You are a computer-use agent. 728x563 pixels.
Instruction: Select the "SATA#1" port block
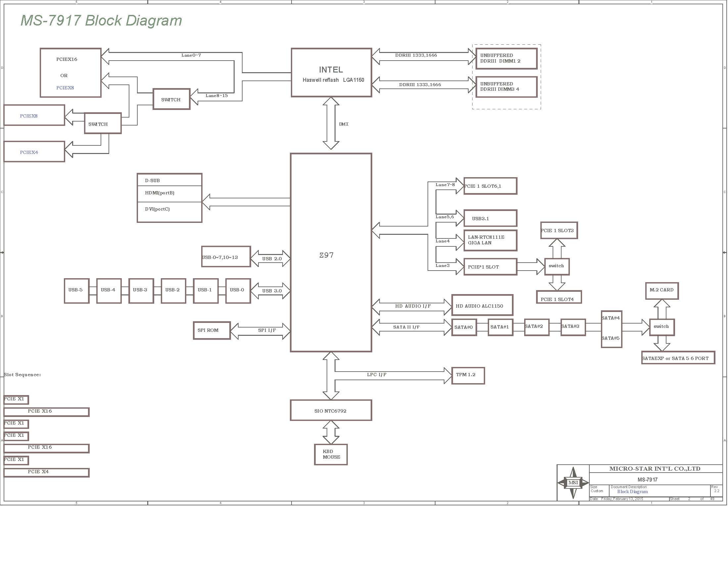pyautogui.click(x=501, y=328)
